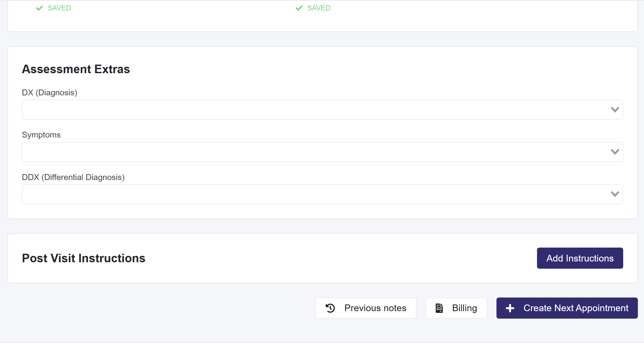Click the Assessment Extras heading

pyautogui.click(x=76, y=69)
